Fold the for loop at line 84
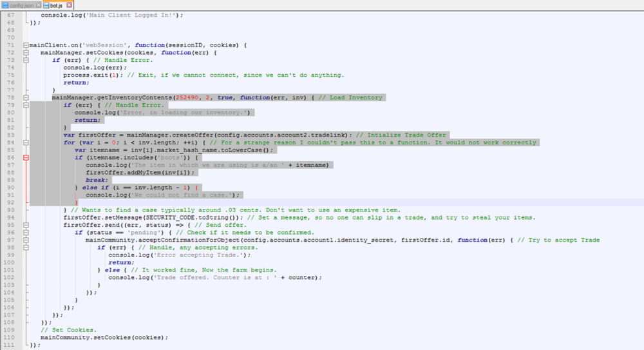Image resolution: width=644 pixels, height=350 pixels. [x=26, y=142]
